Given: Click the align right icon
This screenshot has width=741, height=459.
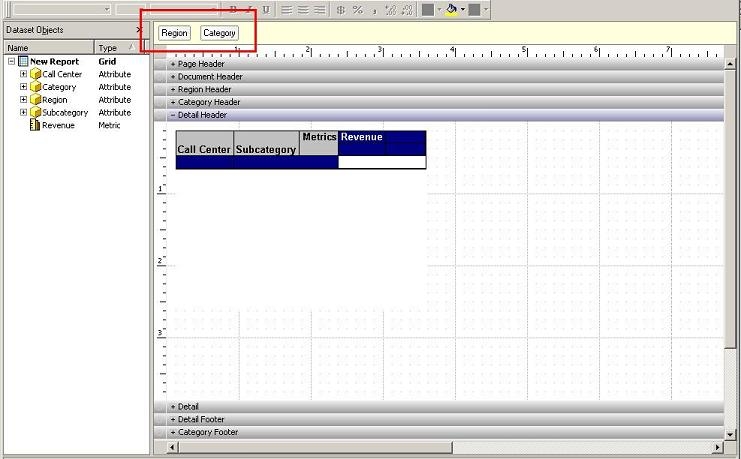Looking at the screenshot, I should [x=320, y=9].
